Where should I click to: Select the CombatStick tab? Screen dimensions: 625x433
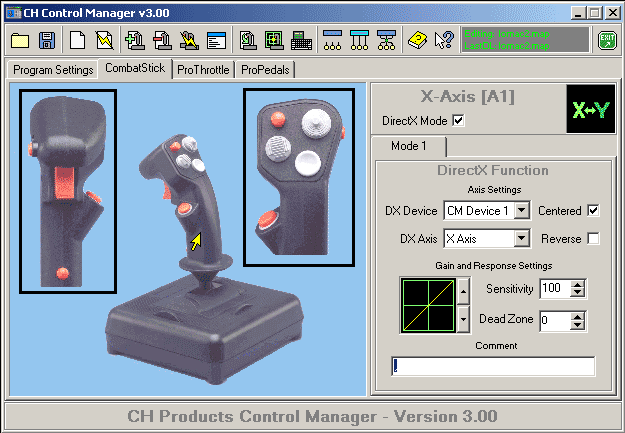coord(135,68)
